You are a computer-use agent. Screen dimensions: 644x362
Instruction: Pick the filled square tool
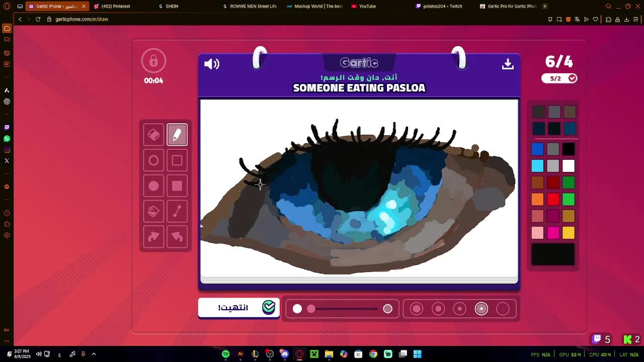point(177,186)
